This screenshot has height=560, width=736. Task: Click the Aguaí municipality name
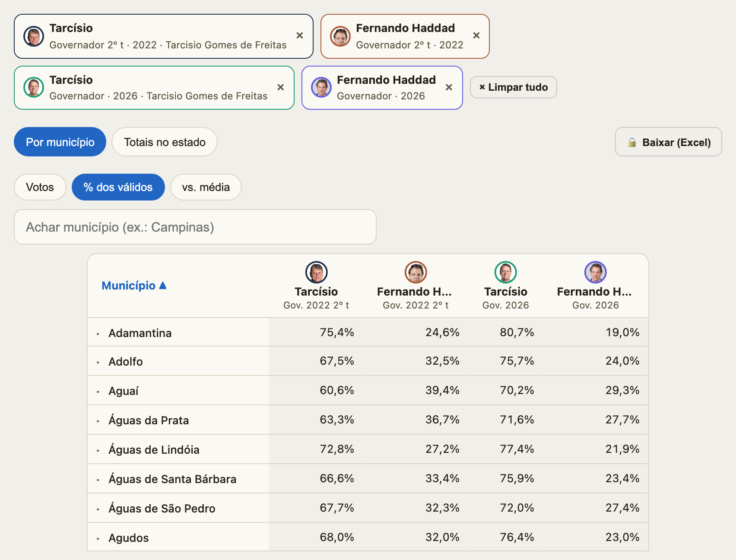pos(124,391)
